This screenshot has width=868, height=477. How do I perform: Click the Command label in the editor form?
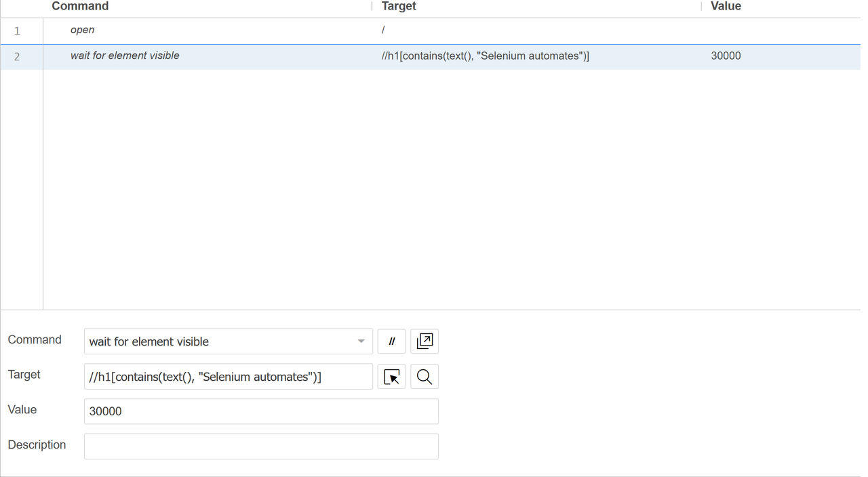coord(35,339)
